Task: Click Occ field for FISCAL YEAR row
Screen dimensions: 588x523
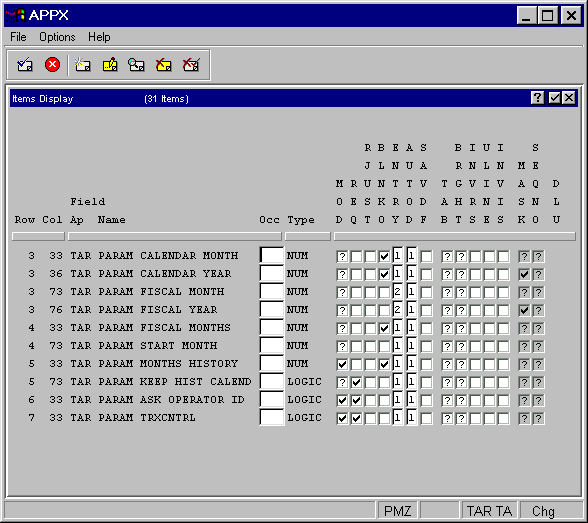Action: [x=272, y=309]
